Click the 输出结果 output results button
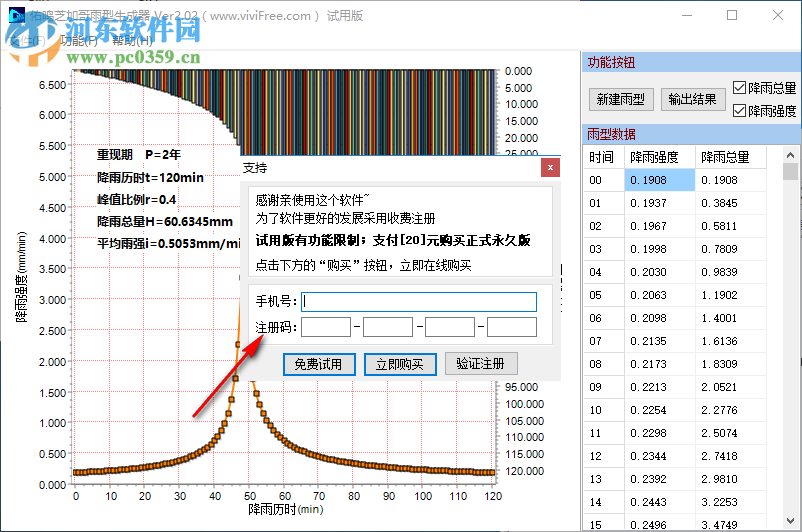This screenshot has width=802, height=532. pos(693,99)
